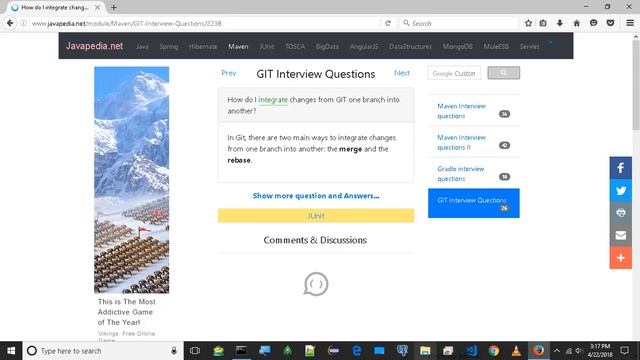
Task: Open the DataStructures menu item
Action: 410,47
